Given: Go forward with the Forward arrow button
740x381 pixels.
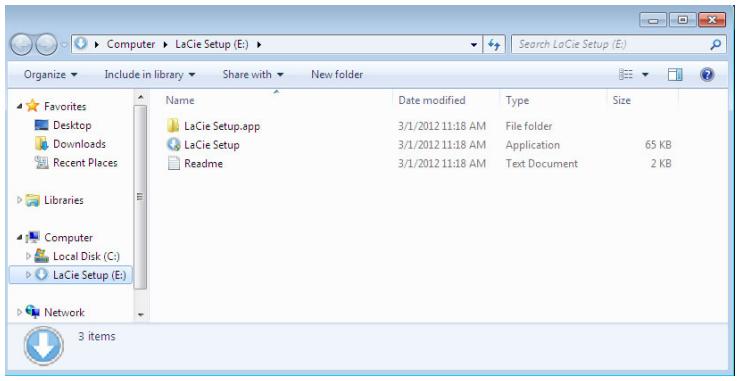Looking at the screenshot, I should 46,45.
